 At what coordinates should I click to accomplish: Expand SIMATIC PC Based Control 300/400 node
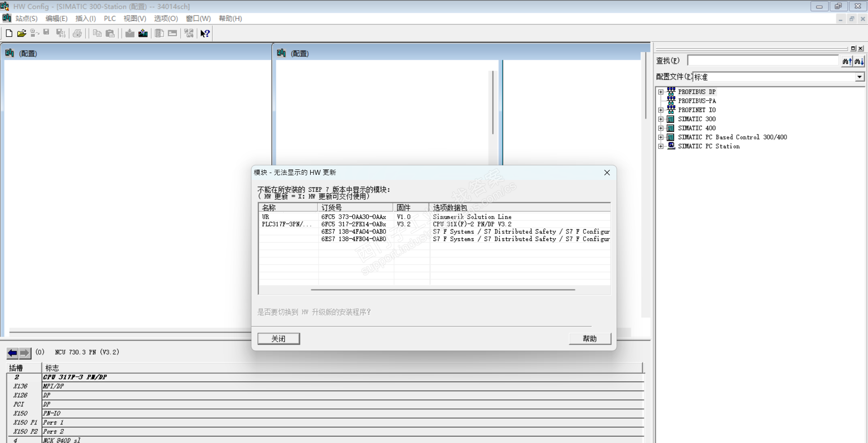[x=661, y=137]
